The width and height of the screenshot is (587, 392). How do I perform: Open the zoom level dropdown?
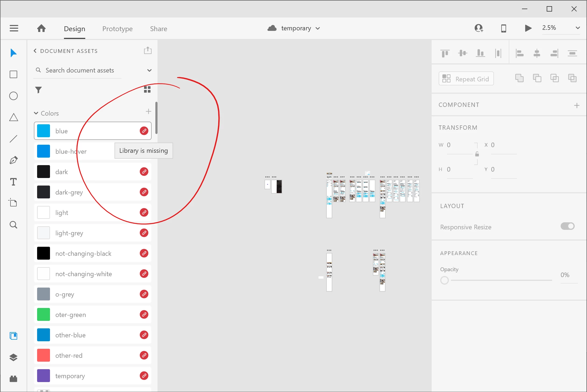tap(578, 28)
